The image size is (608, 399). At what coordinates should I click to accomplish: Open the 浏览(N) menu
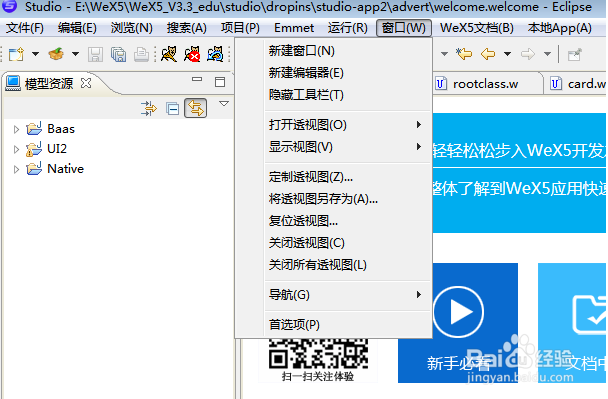pyautogui.click(x=132, y=28)
